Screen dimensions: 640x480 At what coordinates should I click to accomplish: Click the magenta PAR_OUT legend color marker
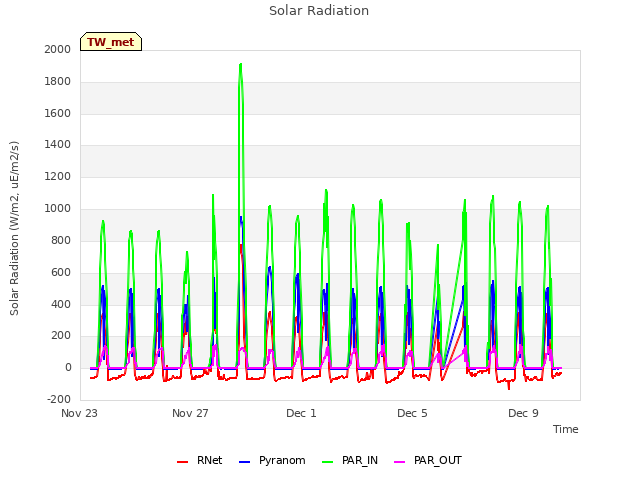tap(400, 462)
